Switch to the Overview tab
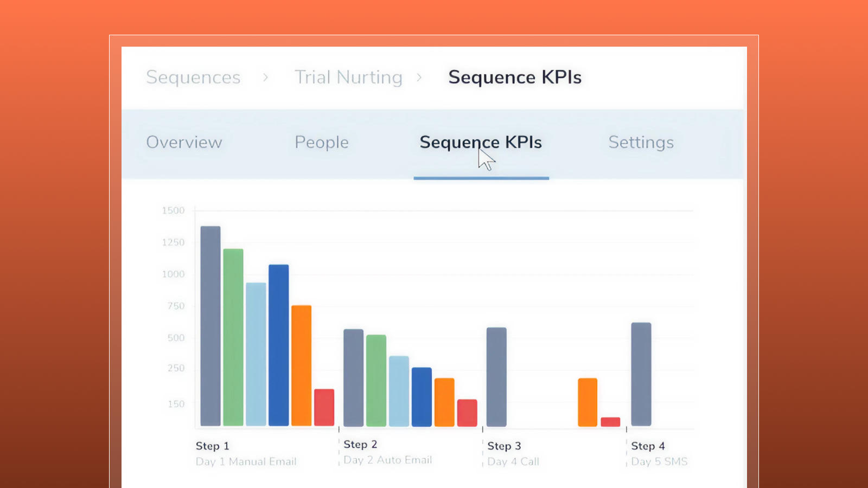This screenshot has width=868, height=488. click(x=183, y=142)
